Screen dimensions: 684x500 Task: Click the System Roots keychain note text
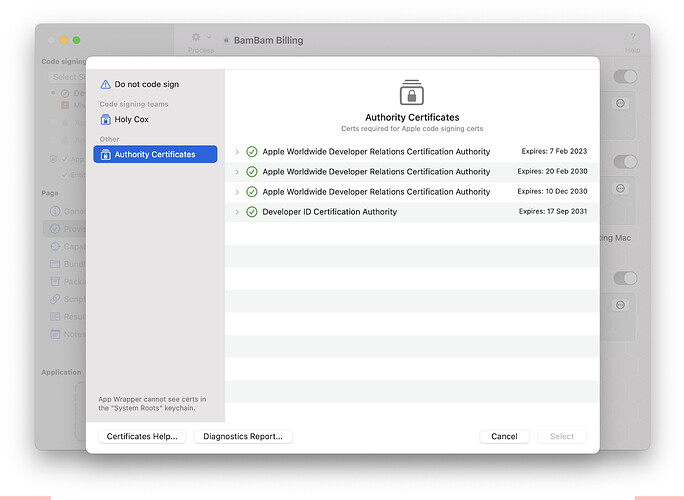coord(152,404)
